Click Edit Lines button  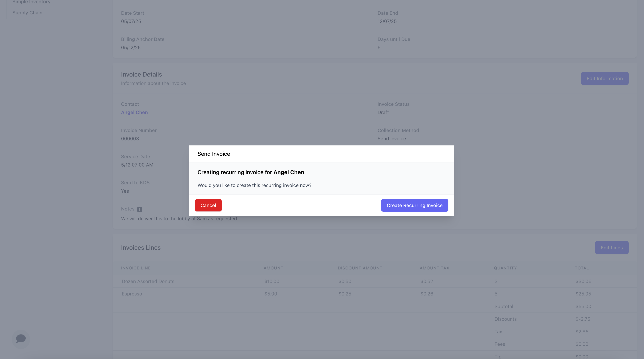tap(611, 248)
